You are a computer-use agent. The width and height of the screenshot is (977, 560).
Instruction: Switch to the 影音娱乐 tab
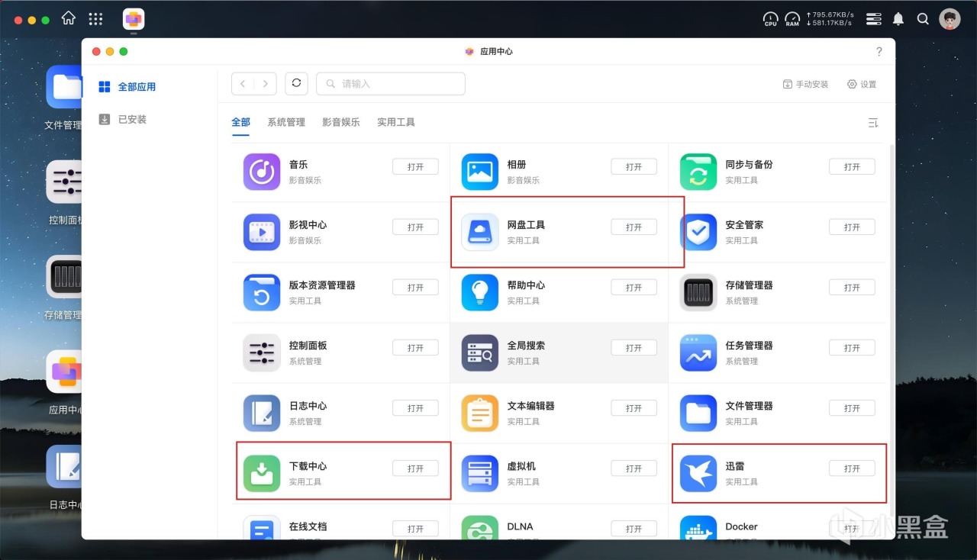[x=341, y=122]
